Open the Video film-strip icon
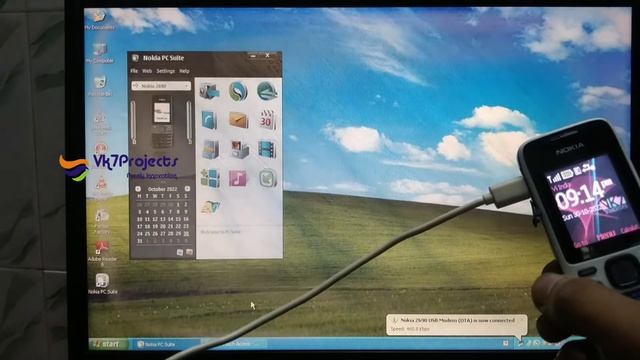This screenshot has height=360, width=640. coord(267,149)
